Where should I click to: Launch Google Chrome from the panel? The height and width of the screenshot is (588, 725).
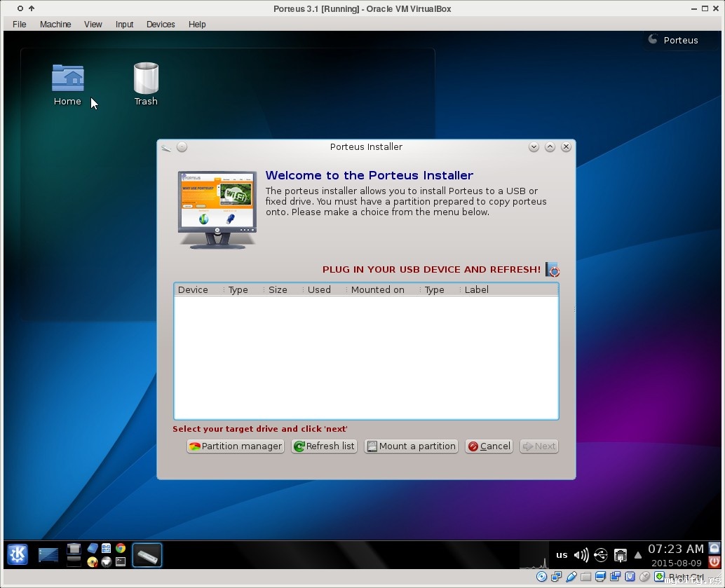point(121,548)
